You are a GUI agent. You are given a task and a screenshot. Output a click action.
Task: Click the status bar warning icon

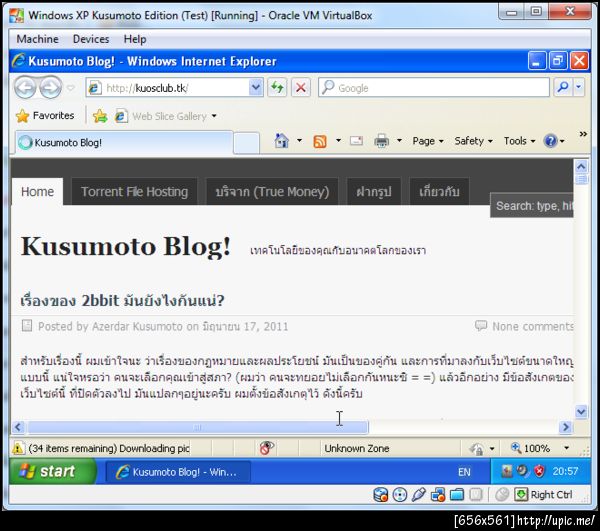click(x=18, y=448)
